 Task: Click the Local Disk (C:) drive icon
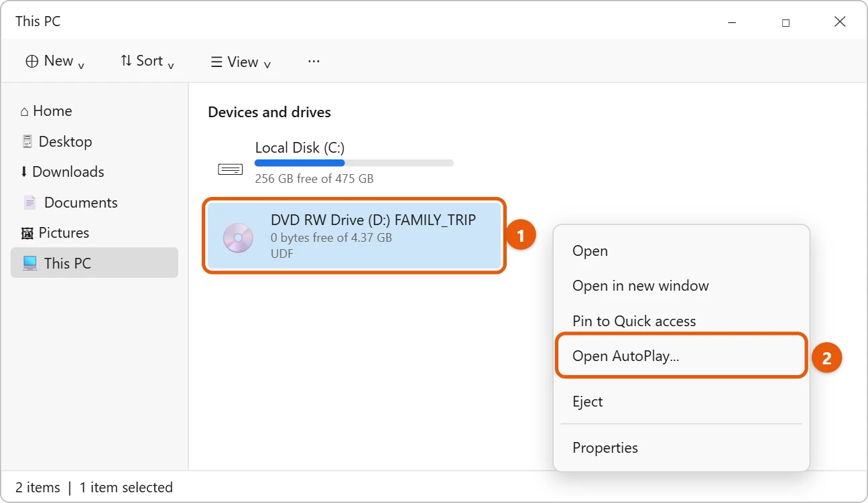pyautogui.click(x=231, y=169)
